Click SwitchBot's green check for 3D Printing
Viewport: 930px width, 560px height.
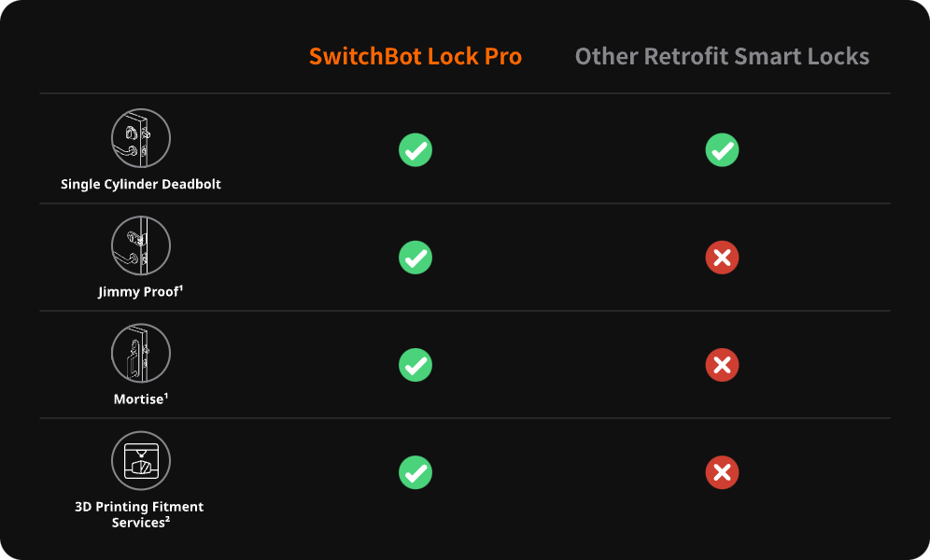coord(416,472)
